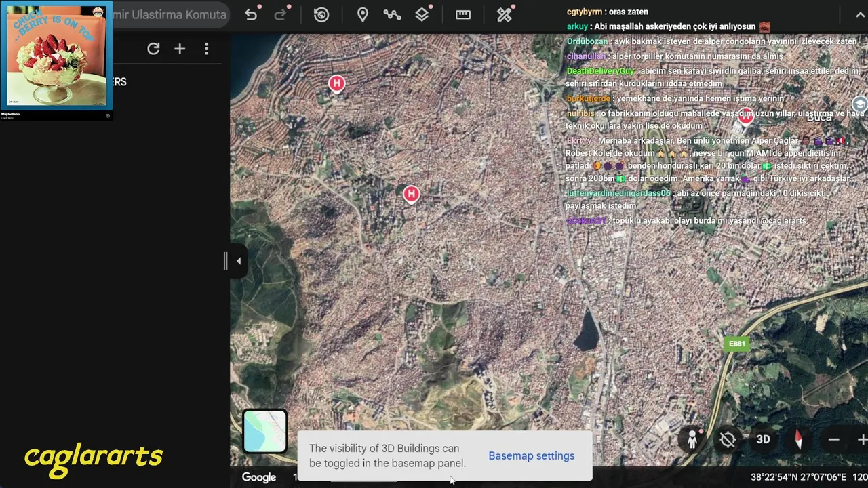Zoom out with the minus button
The image size is (868, 488).
pos(833,440)
